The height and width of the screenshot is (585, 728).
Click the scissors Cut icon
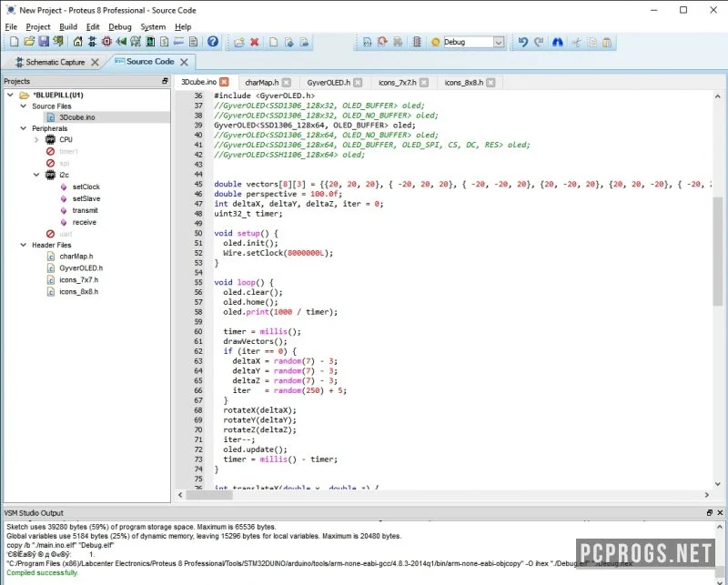[x=577, y=42]
